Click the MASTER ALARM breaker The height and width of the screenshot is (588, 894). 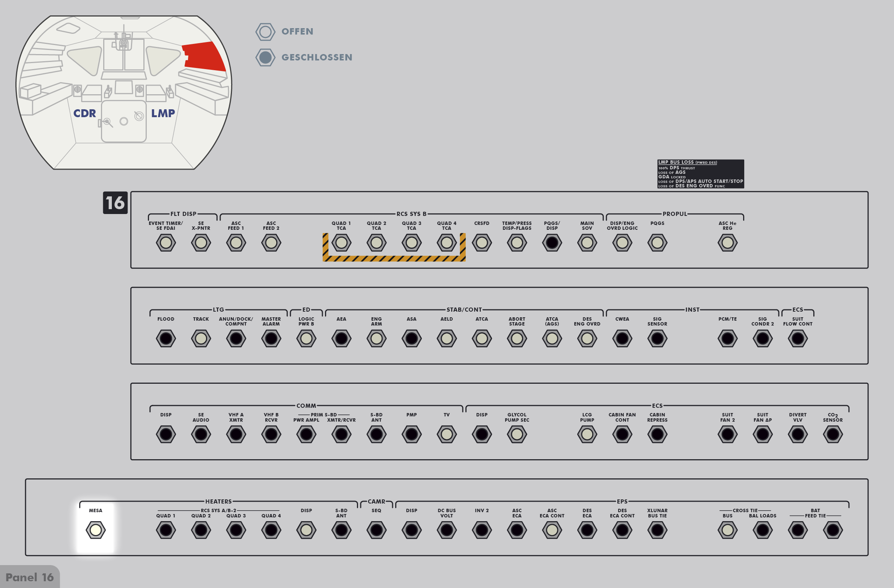(x=271, y=339)
